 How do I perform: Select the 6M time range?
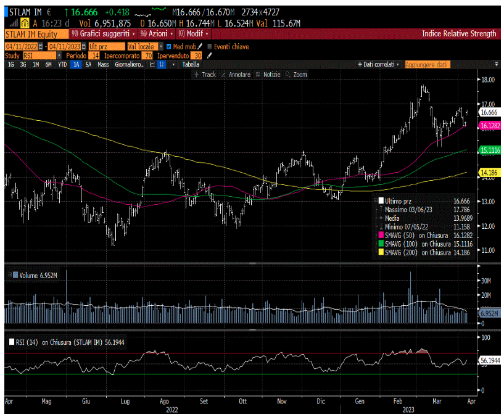pos(48,65)
